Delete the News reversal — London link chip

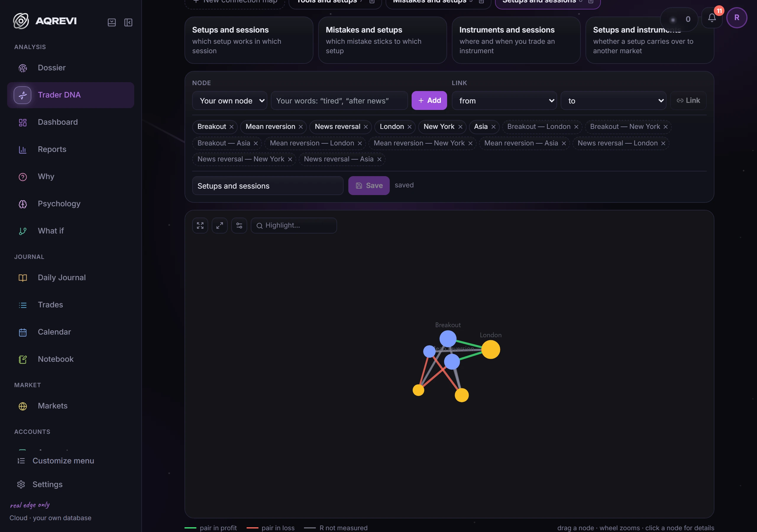coord(663,143)
